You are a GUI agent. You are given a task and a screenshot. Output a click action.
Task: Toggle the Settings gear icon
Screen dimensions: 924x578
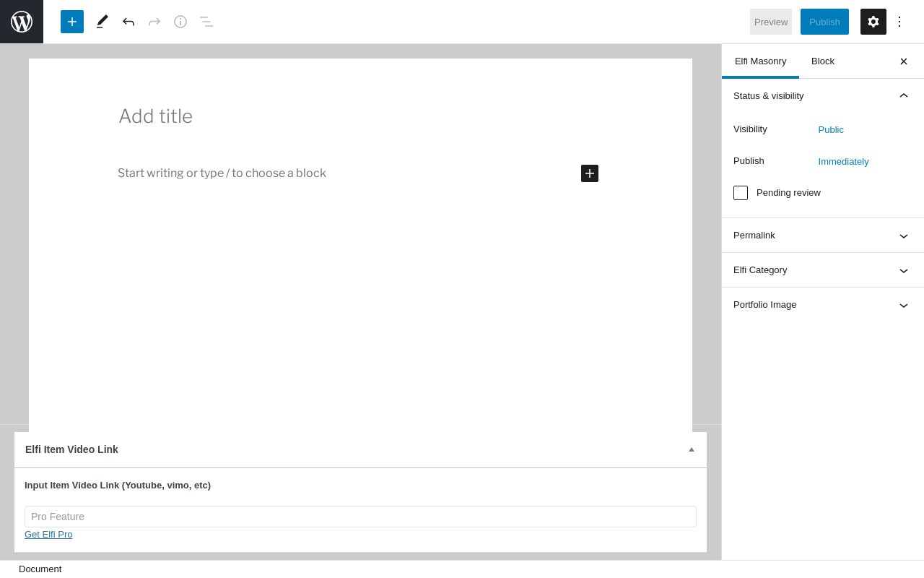pos(873,22)
